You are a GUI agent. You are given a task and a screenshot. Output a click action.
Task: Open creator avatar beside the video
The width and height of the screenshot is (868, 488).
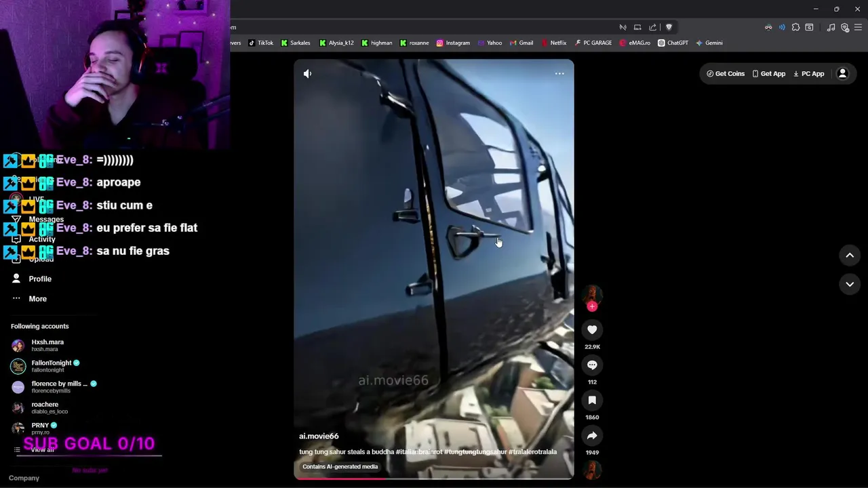[x=592, y=293]
